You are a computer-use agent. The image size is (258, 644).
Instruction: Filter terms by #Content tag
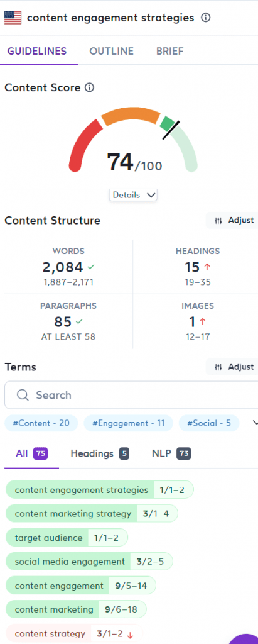41,423
